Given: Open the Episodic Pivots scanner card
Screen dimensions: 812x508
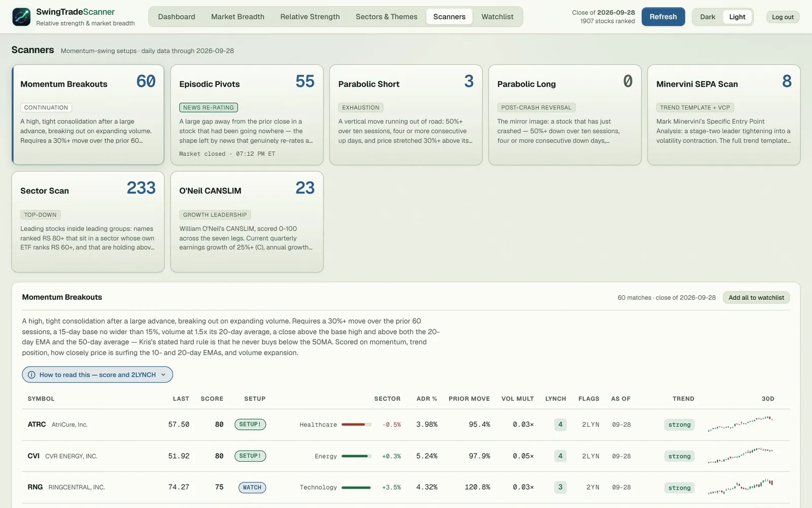Looking at the screenshot, I should tap(247, 115).
